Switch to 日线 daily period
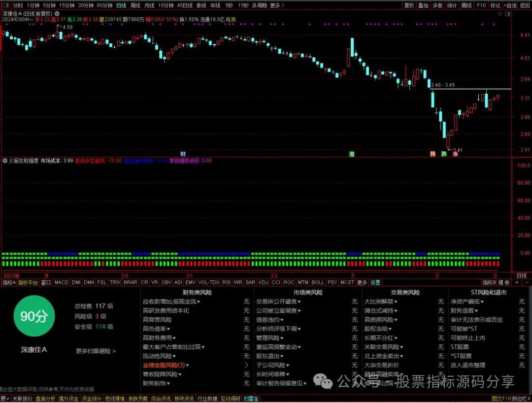This screenshot has width=532, height=403. [121, 5]
